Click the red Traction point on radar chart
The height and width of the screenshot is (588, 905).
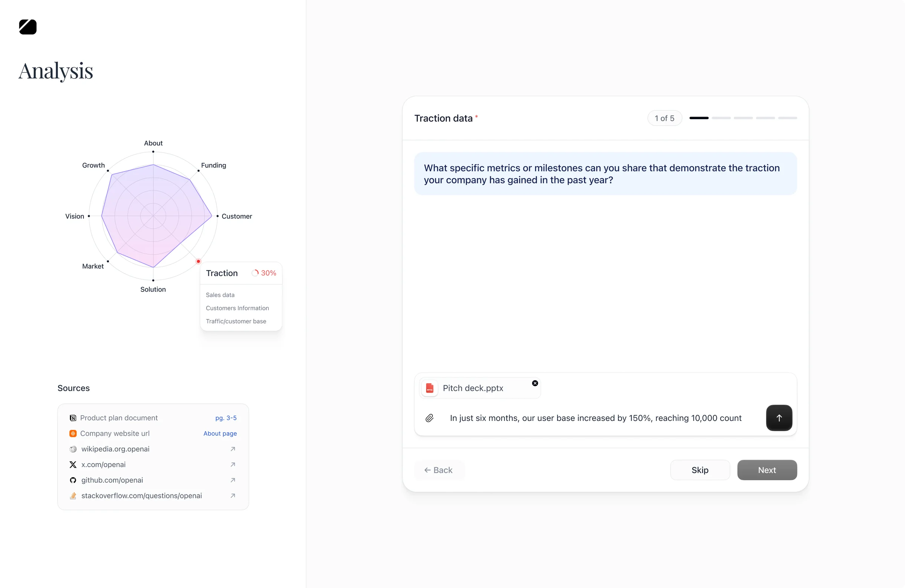(198, 261)
